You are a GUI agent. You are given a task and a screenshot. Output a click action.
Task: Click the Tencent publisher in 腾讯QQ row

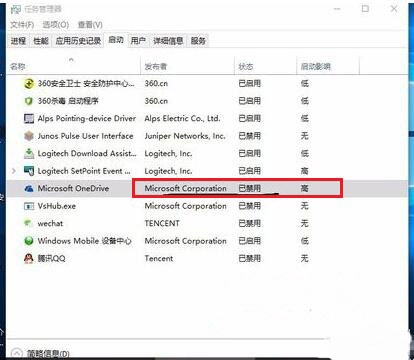[159, 258]
